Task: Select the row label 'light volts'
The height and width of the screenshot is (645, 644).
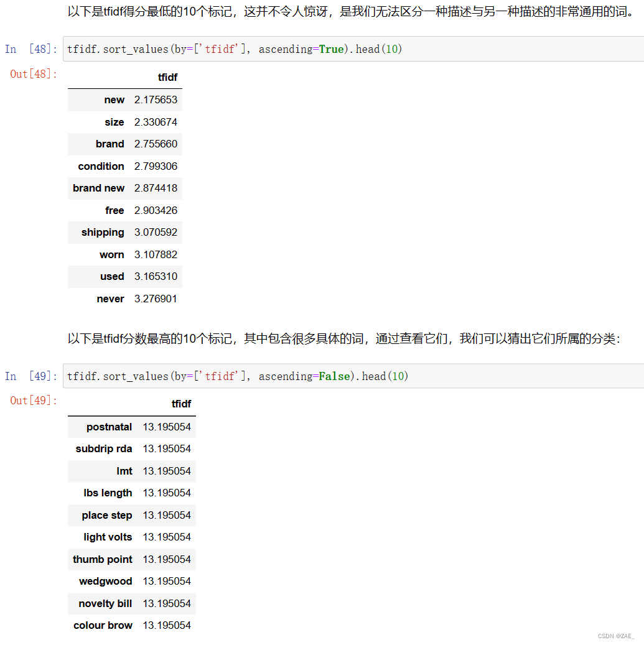Action: (x=108, y=537)
